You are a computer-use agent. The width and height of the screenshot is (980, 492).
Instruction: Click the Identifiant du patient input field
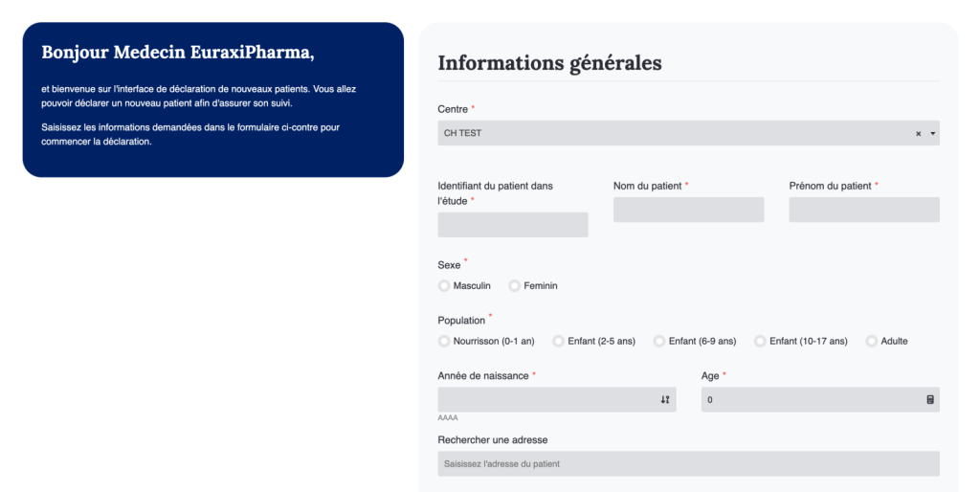tap(513, 225)
